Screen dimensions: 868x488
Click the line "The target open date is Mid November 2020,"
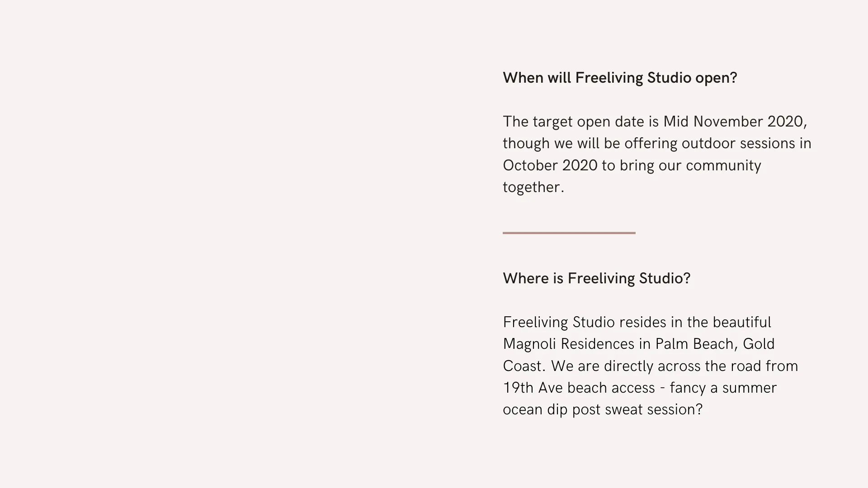tap(655, 122)
